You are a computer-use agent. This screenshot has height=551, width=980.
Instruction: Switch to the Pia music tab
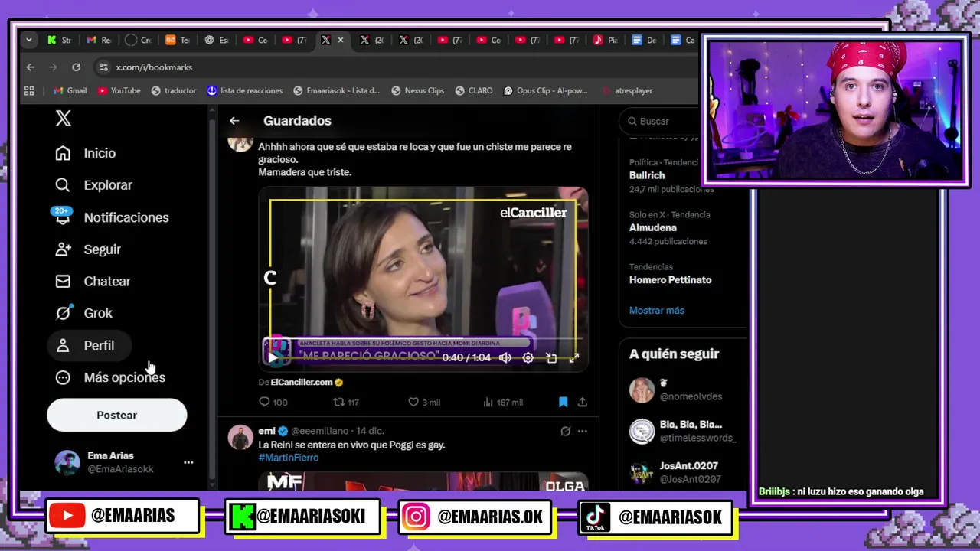605,40
